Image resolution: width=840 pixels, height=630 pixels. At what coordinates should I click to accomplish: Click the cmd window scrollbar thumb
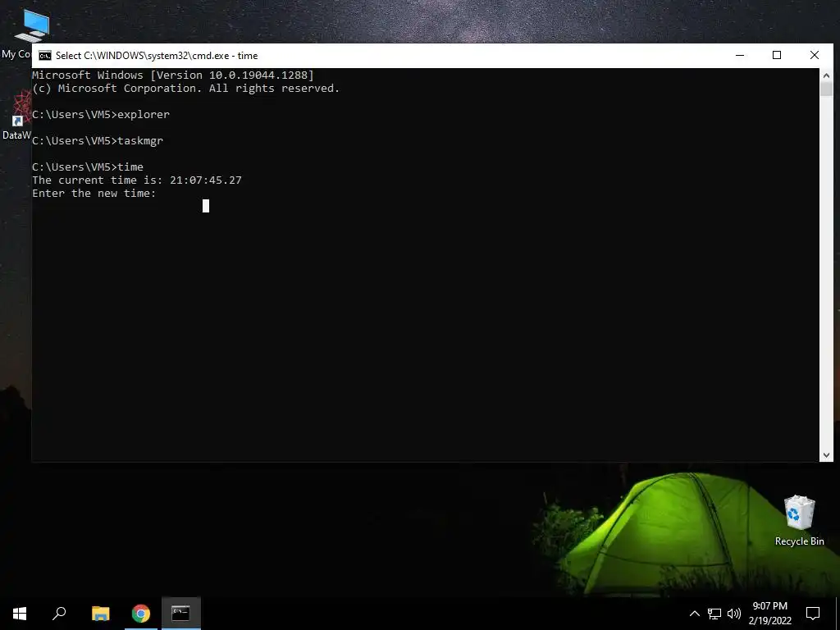pyautogui.click(x=826, y=89)
